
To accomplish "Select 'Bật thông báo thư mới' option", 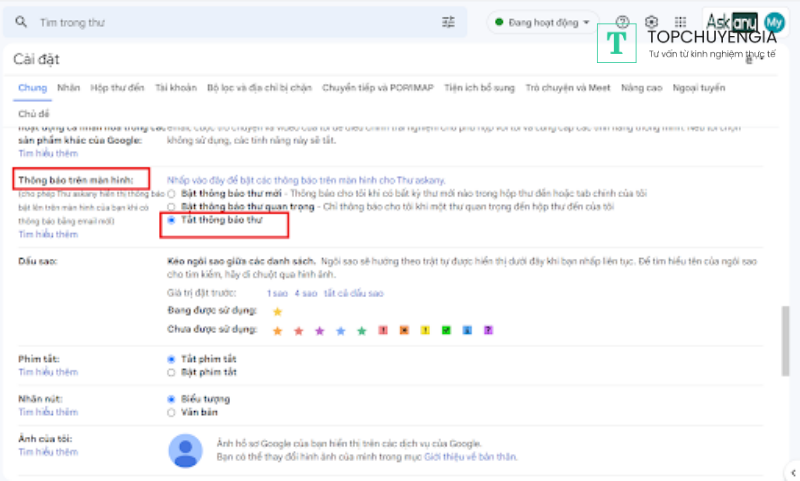I will [171, 192].
